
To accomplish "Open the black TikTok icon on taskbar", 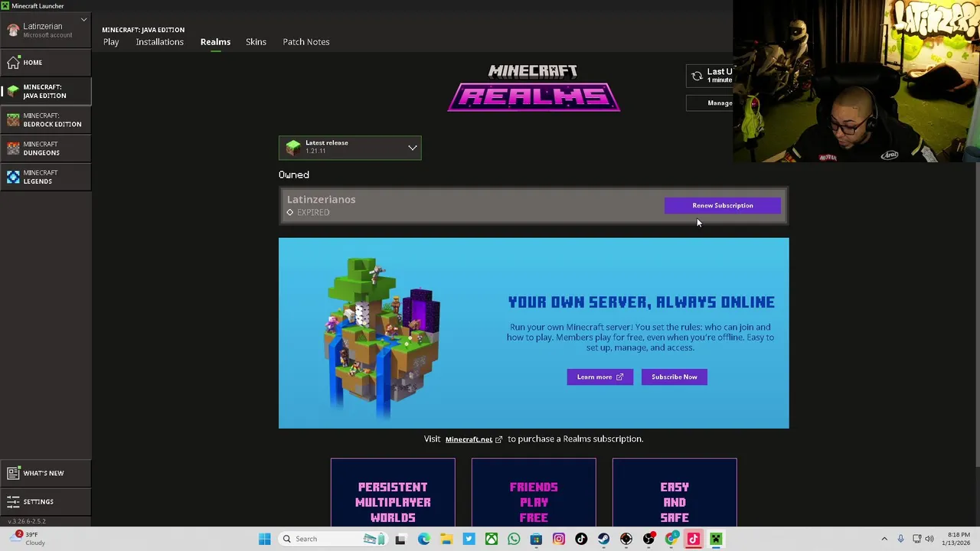I will tap(581, 539).
